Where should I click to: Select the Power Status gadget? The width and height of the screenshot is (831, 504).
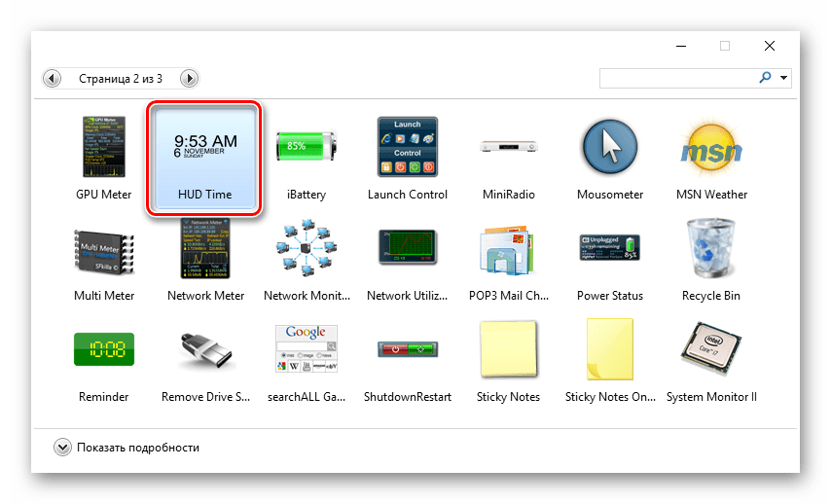click(x=609, y=249)
